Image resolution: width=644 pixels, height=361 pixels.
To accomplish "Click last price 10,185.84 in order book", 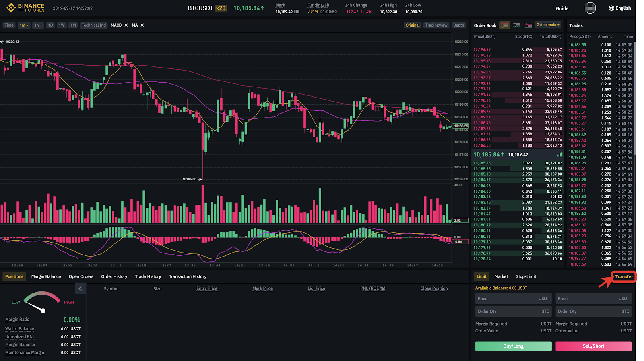I will click(489, 154).
